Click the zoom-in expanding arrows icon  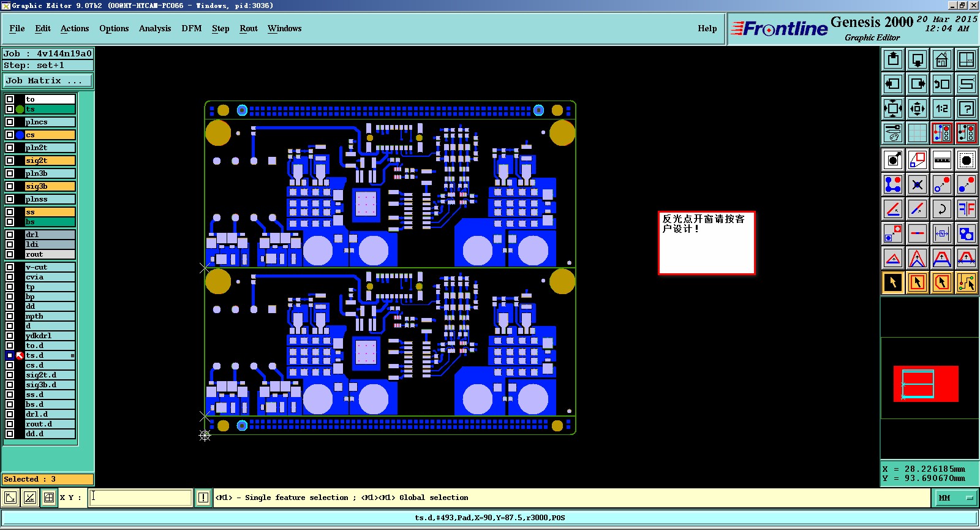click(893, 108)
